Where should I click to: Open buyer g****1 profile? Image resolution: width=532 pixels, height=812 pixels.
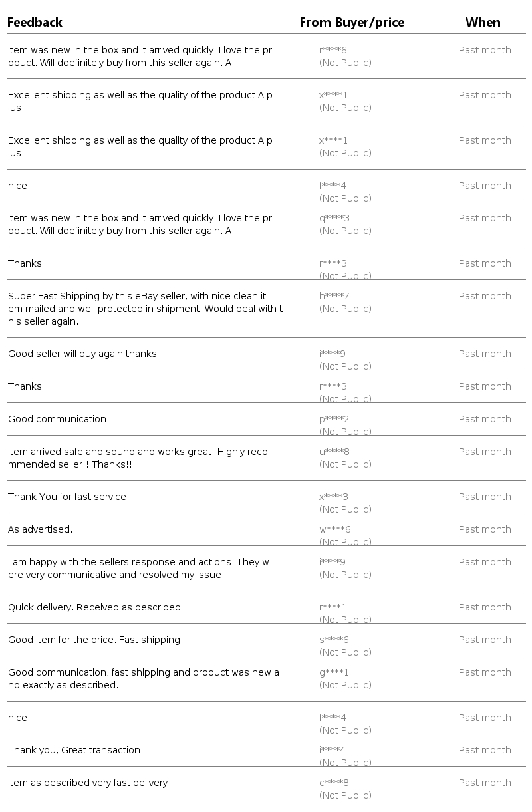334,672
